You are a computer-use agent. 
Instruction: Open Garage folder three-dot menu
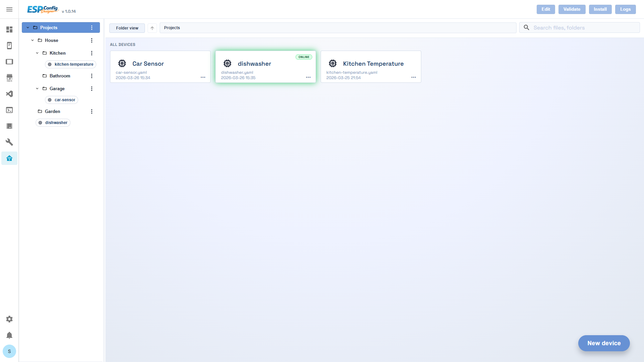point(92,88)
